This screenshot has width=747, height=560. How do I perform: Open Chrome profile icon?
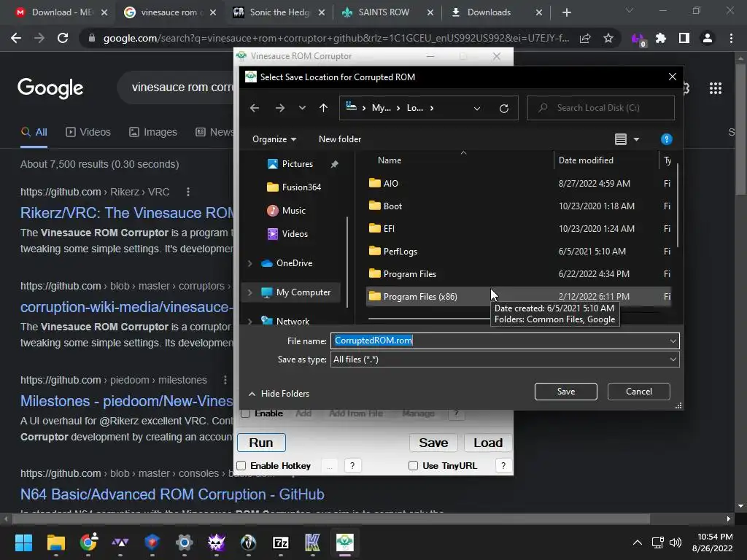(708, 38)
